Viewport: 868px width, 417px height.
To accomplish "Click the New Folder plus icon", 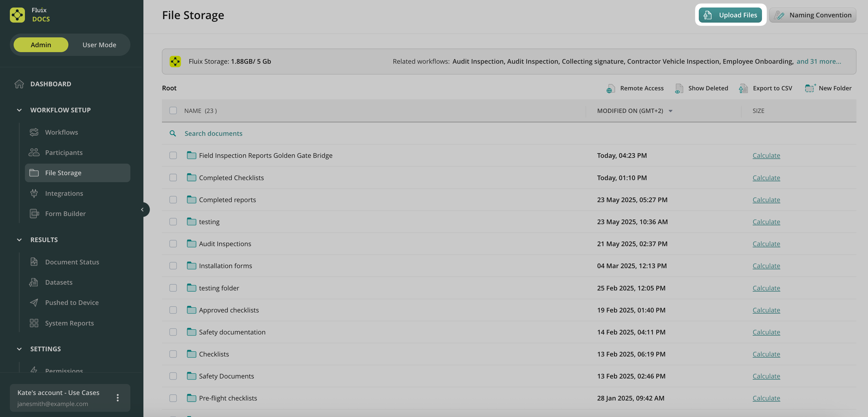I will [810, 88].
